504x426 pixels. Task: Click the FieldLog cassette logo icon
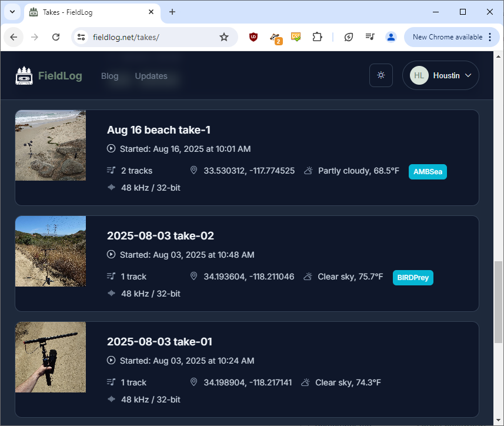tap(24, 75)
